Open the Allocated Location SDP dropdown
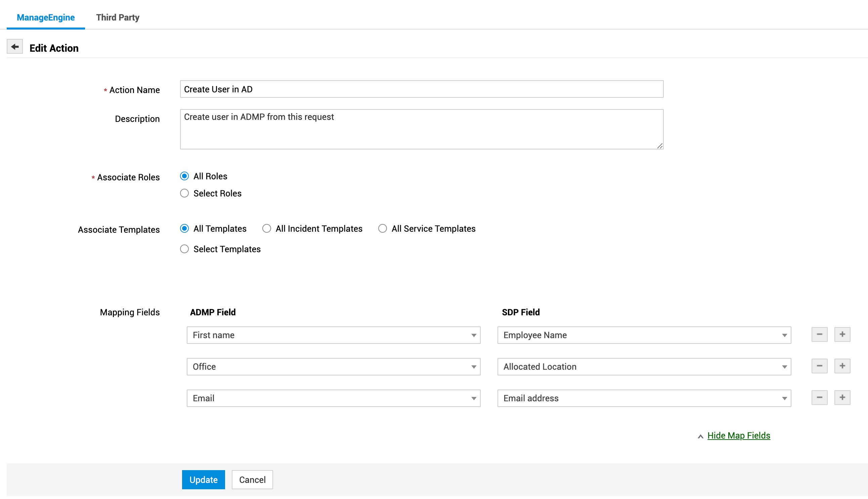868x499 pixels. pos(644,367)
